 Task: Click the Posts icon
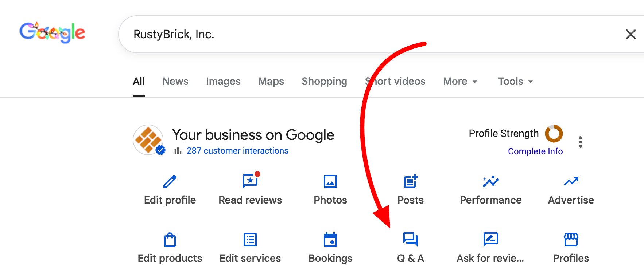pos(411,181)
